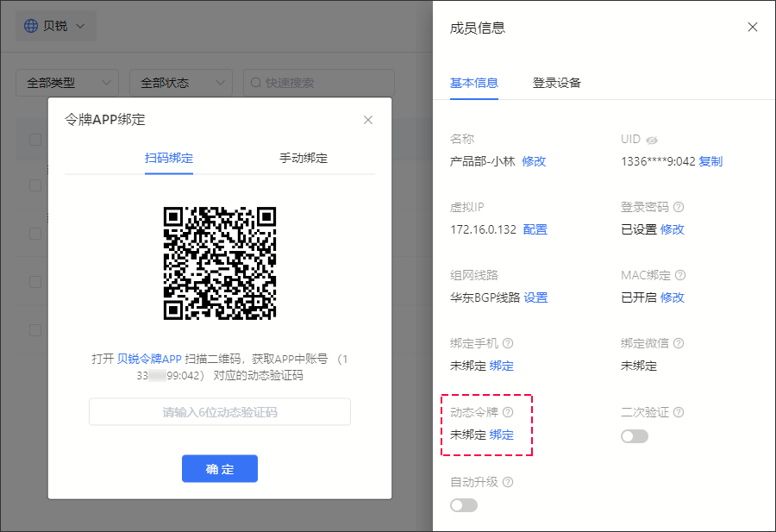Image resolution: width=776 pixels, height=532 pixels.
Task: Open the 全部状态 filter dropdown
Action: pos(181,83)
